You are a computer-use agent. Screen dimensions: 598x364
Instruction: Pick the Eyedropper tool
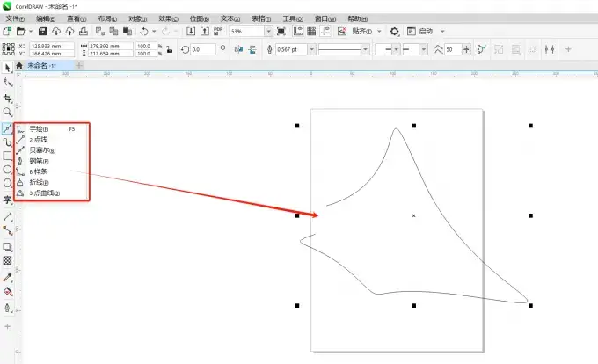point(7,276)
